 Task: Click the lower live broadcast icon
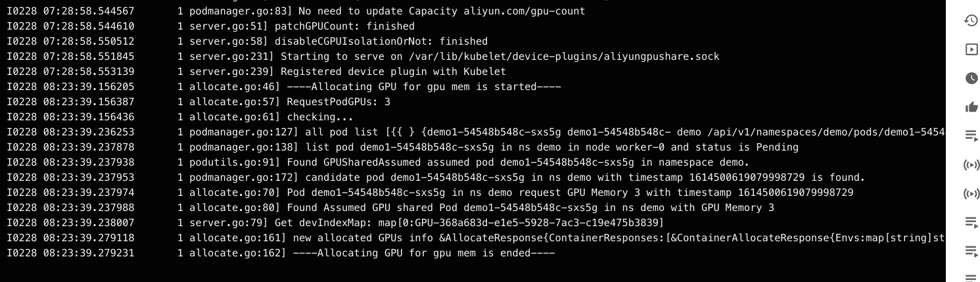point(971,193)
